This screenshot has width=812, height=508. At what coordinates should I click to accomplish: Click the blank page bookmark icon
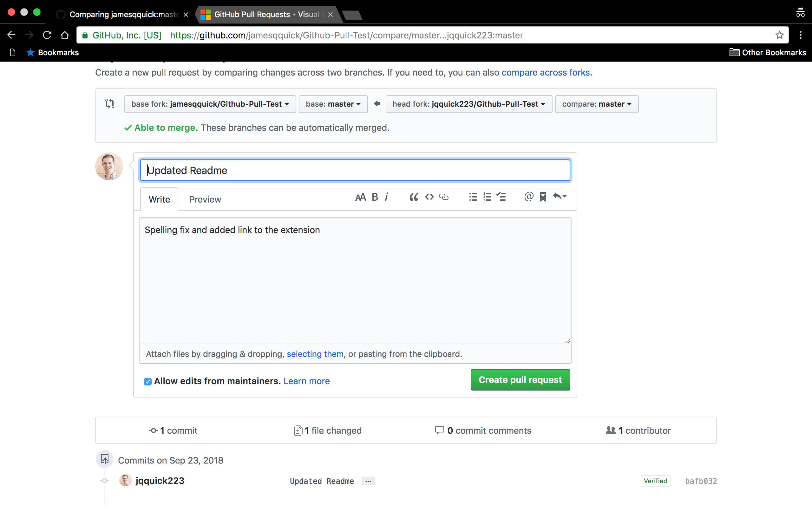click(13, 52)
